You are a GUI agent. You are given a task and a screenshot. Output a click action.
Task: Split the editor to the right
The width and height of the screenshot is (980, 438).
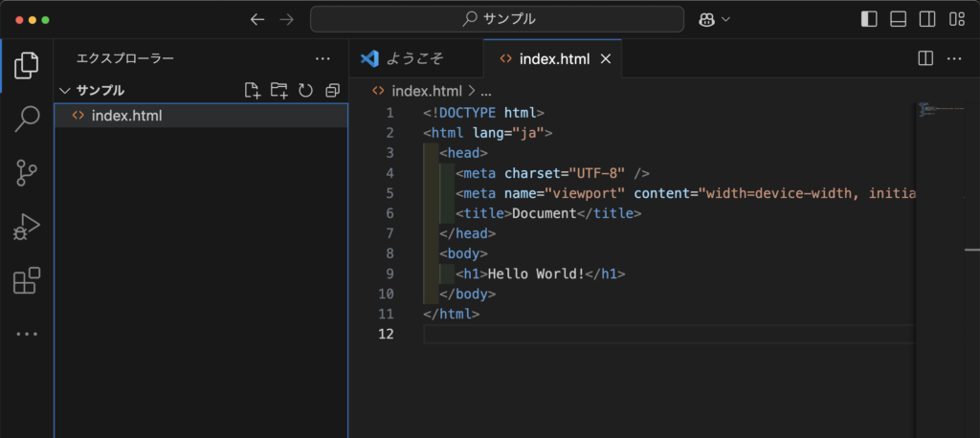click(x=925, y=58)
